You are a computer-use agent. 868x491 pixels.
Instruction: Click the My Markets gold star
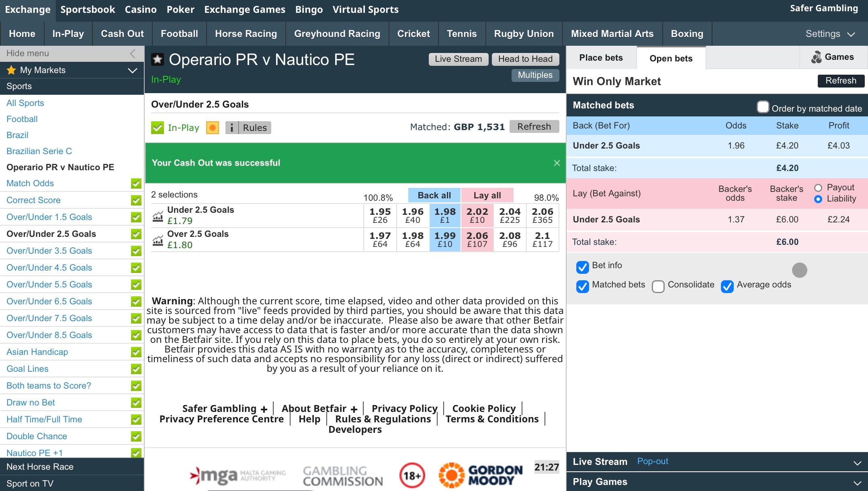coord(11,70)
